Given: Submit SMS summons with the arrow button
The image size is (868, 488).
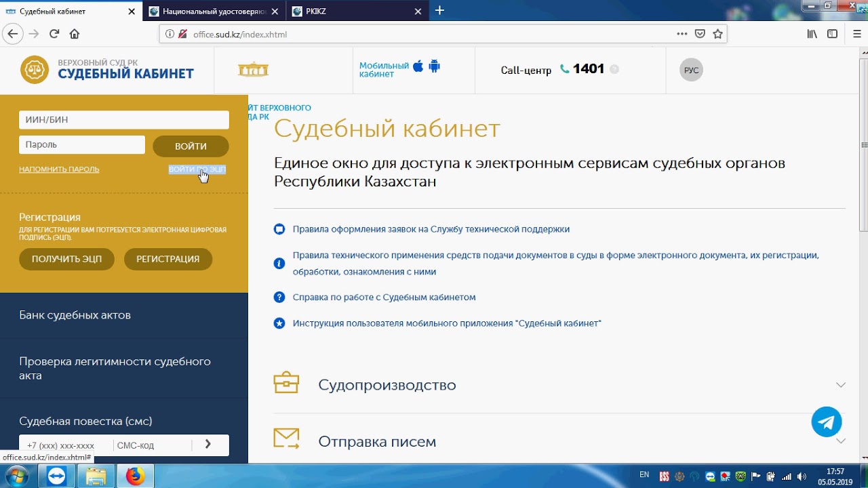Looking at the screenshot, I should tap(208, 445).
